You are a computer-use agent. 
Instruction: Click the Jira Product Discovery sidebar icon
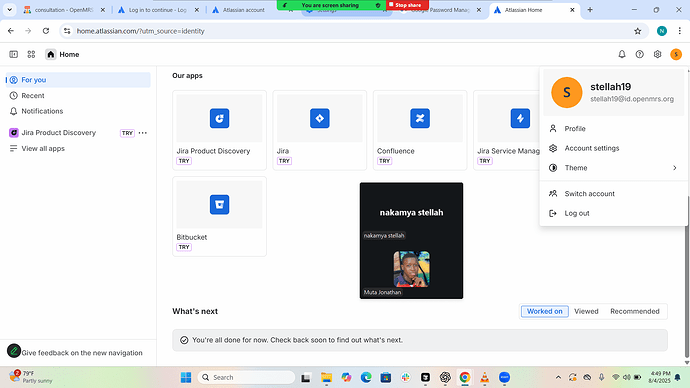coord(14,133)
